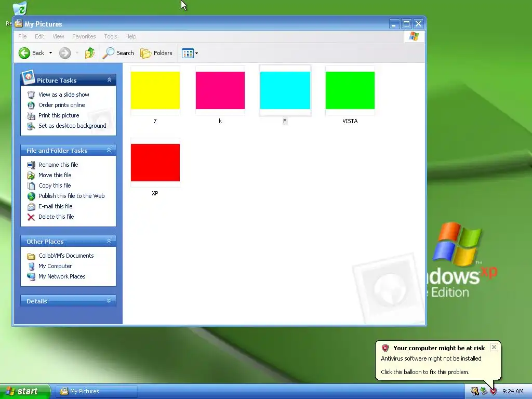The image size is (532, 399).
Task: Click Delete this file text
Action: [56, 217]
